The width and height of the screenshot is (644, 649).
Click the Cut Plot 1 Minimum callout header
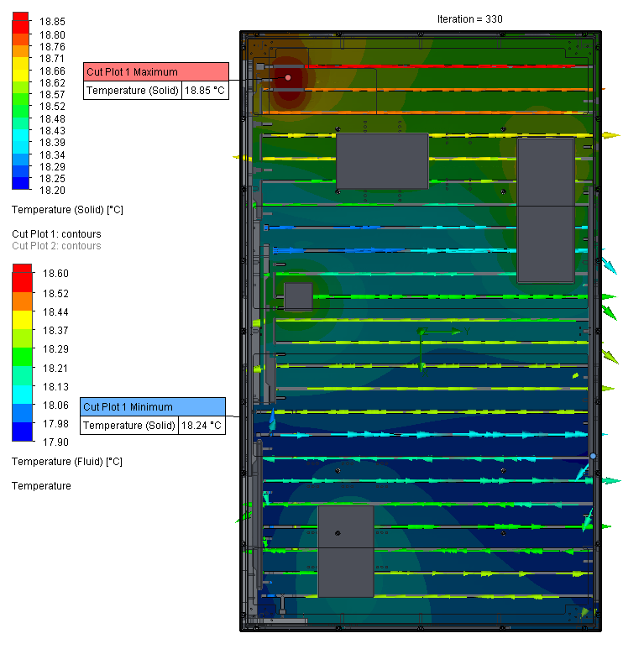pyautogui.click(x=153, y=407)
